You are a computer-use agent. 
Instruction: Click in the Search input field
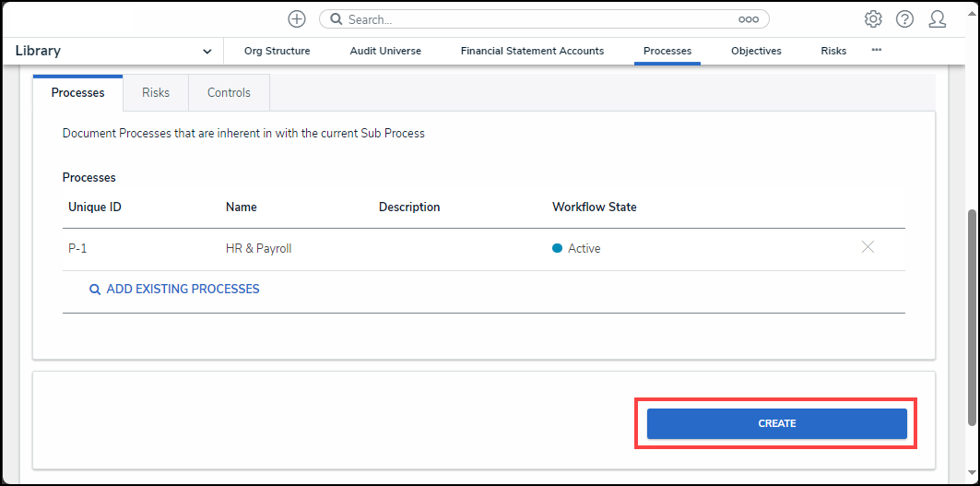click(x=535, y=19)
